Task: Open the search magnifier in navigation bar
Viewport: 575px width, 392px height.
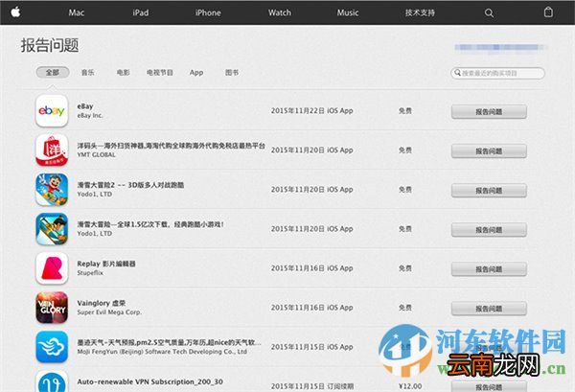Action: (489, 12)
